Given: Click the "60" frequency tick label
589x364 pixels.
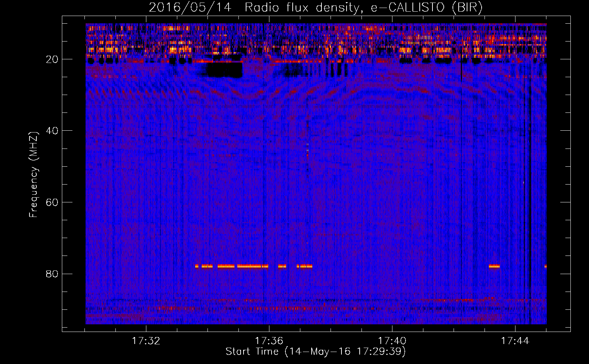Looking at the screenshot, I should pos(52,202).
